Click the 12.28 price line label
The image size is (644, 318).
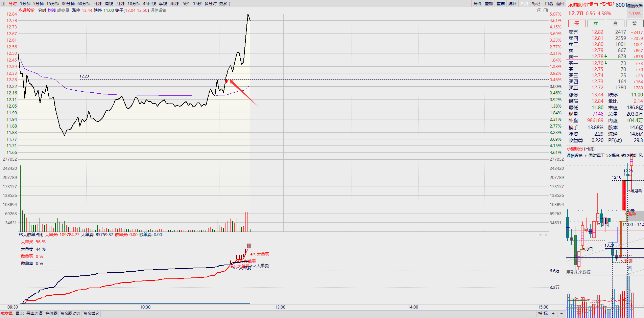click(x=84, y=76)
